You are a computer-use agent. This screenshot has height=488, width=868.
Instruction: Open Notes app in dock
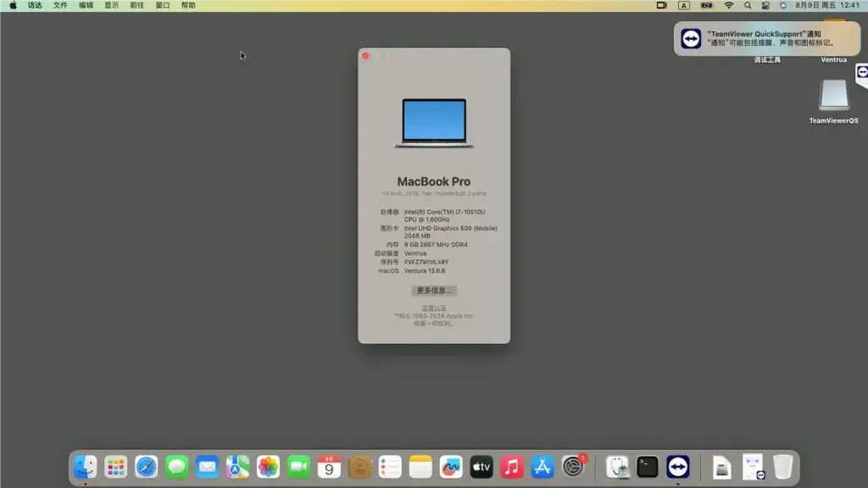point(420,467)
